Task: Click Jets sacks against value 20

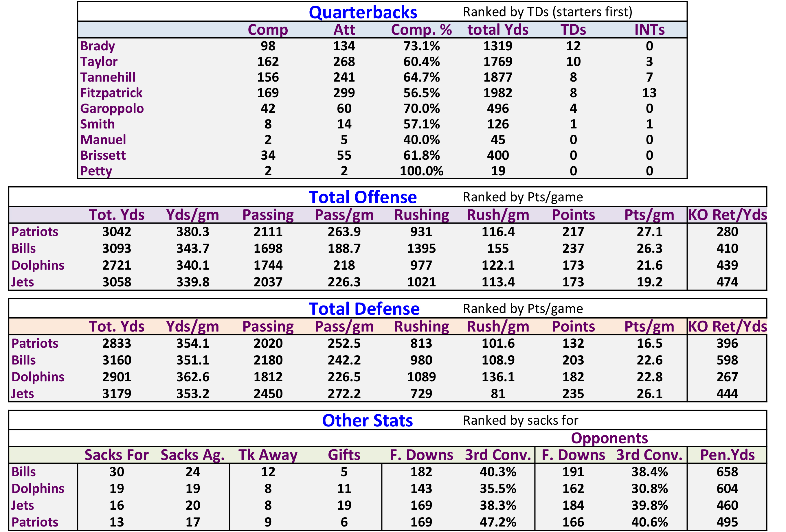Action: tap(193, 505)
